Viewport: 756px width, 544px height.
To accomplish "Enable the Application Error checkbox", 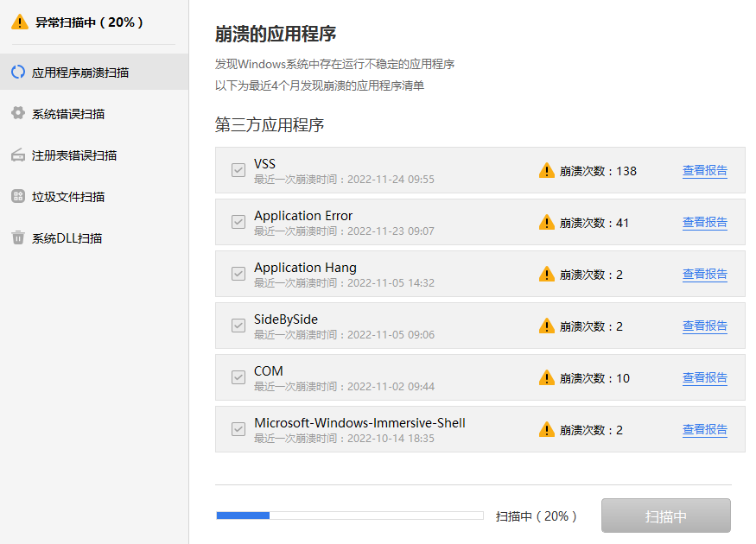I will point(238,222).
